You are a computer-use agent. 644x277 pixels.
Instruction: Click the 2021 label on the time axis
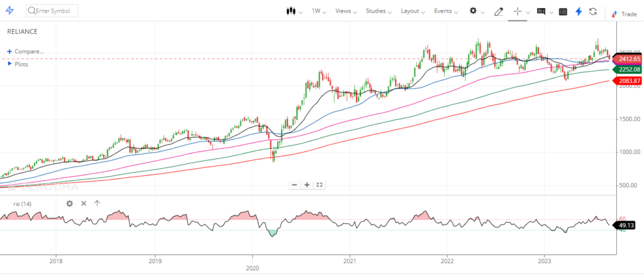click(x=350, y=260)
